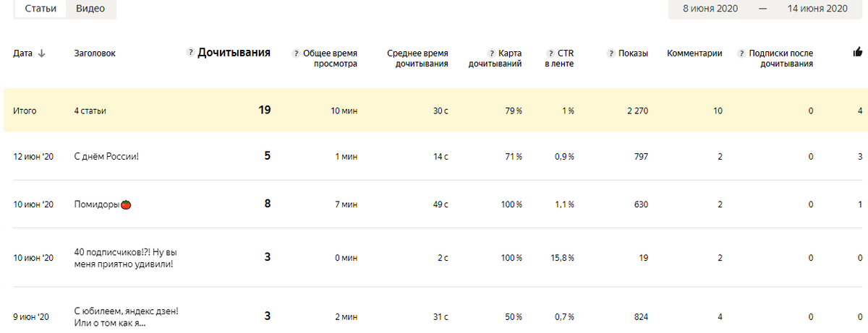Switch to the Видео tab
The width and height of the screenshot is (868, 333).
(90, 9)
